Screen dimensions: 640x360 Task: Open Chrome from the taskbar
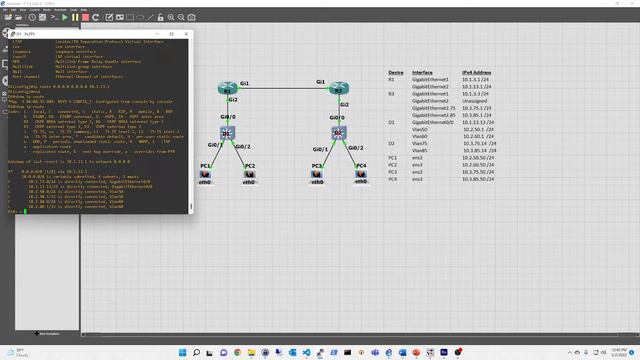(238, 352)
